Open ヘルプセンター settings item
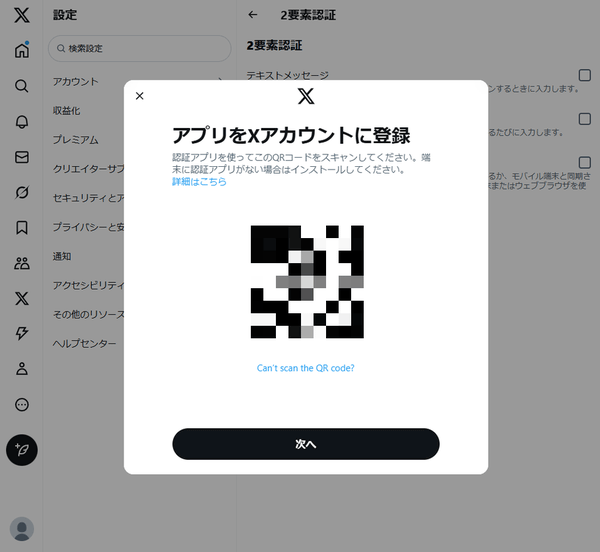The height and width of the screenshot is (552, 600). (84, 343)
